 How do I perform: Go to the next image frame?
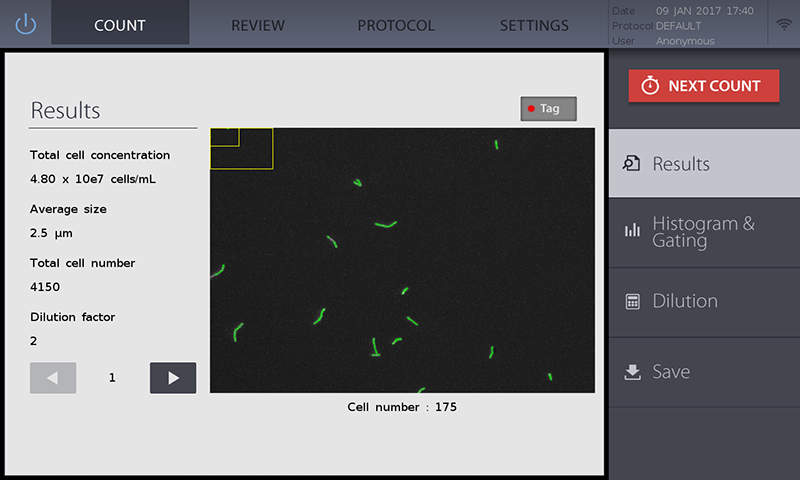(173, 378)
